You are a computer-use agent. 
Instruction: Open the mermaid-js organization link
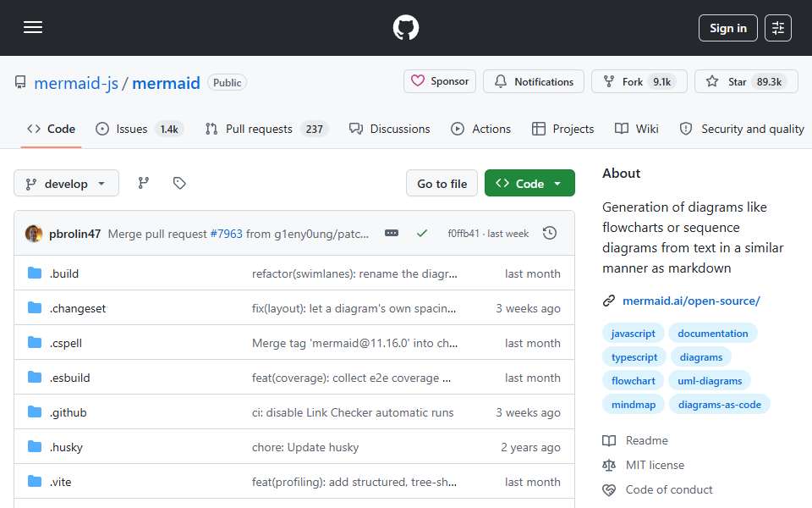[x=76, y=83]
